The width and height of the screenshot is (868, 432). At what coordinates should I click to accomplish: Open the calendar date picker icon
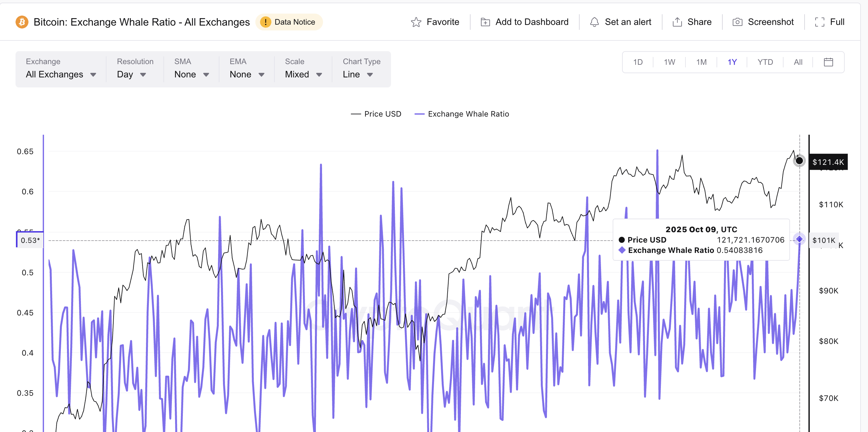tap(828, 62)
